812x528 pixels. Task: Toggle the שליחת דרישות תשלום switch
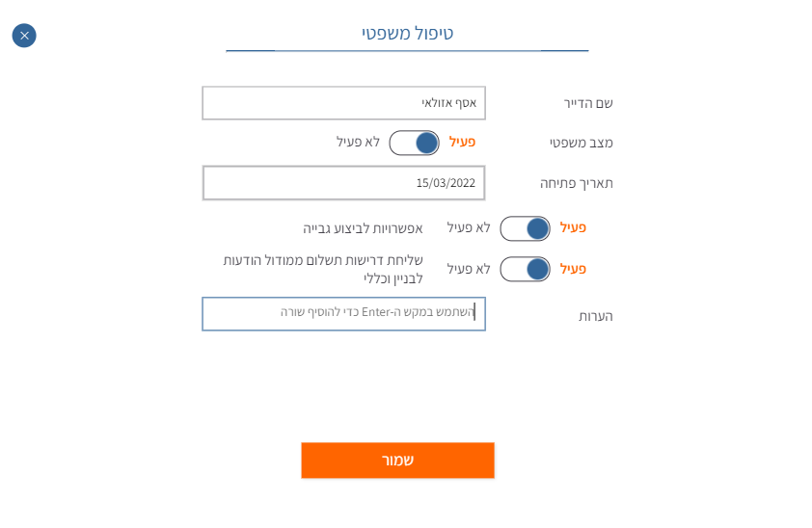coord(525,269)
